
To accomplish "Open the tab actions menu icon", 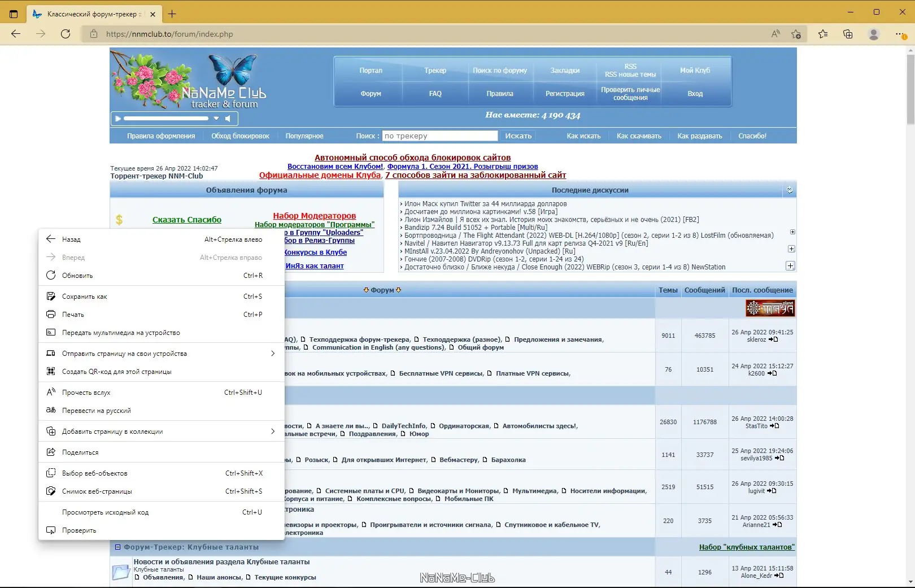I will click(14, 14).
